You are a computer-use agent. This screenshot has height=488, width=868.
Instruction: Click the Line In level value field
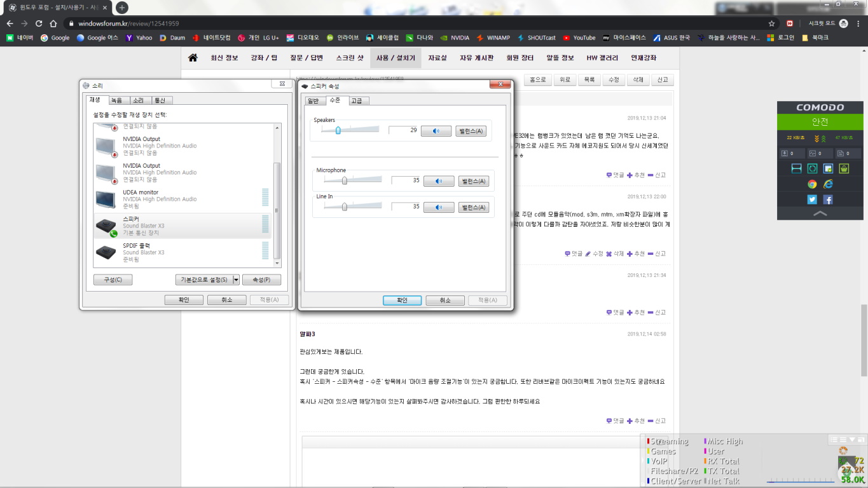click(406, 207)
